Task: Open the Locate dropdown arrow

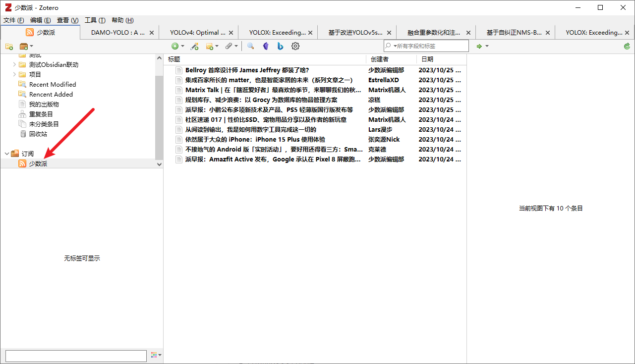Action: point(487,46)
